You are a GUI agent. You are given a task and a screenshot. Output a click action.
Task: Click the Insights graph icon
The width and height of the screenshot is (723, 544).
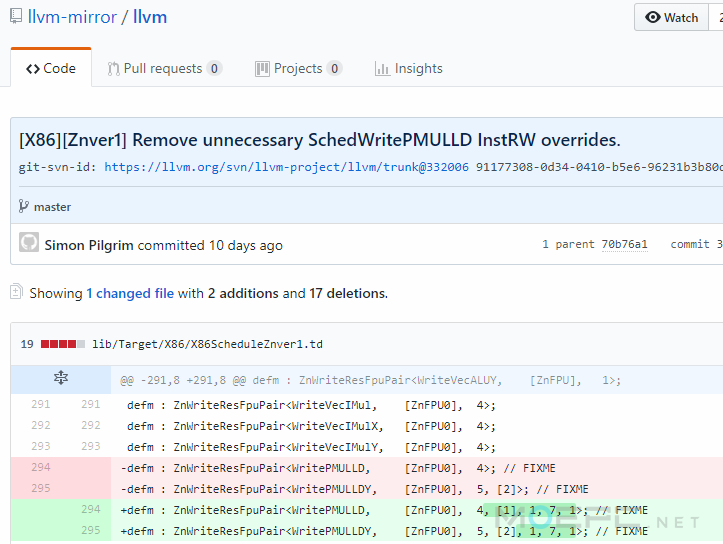pos(382,69)
